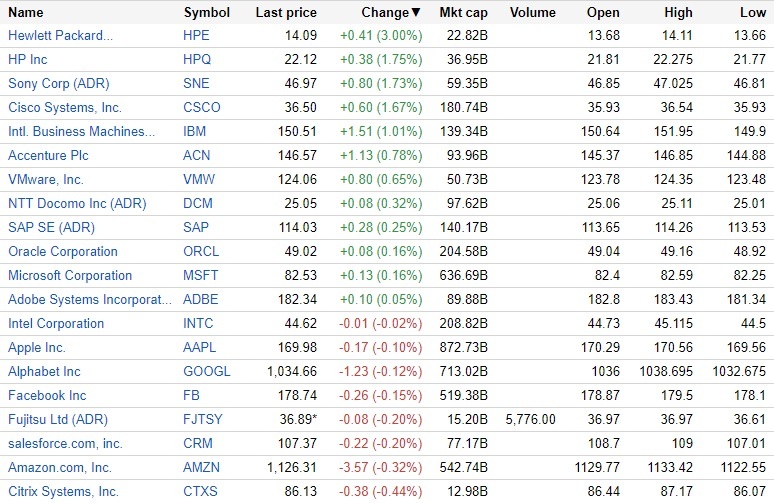Screen dimensions: 774x503
Task: Sort by the High column header
Action: [x=678, y=13]
